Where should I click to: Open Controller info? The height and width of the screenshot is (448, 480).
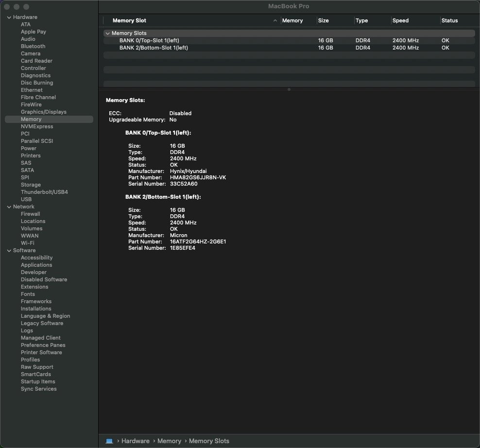click(x=34, y=69)
